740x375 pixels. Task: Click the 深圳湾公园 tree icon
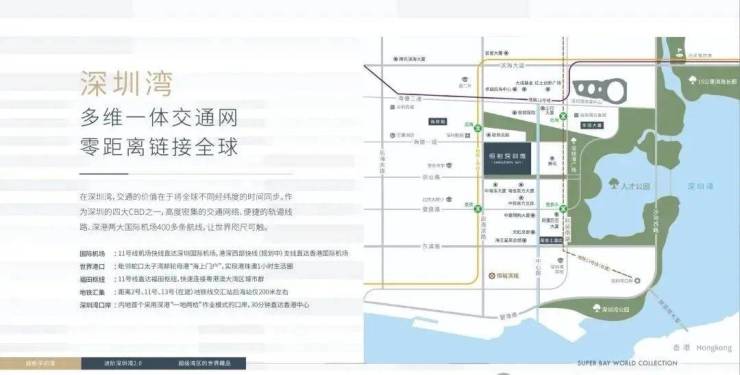[597, 308]
